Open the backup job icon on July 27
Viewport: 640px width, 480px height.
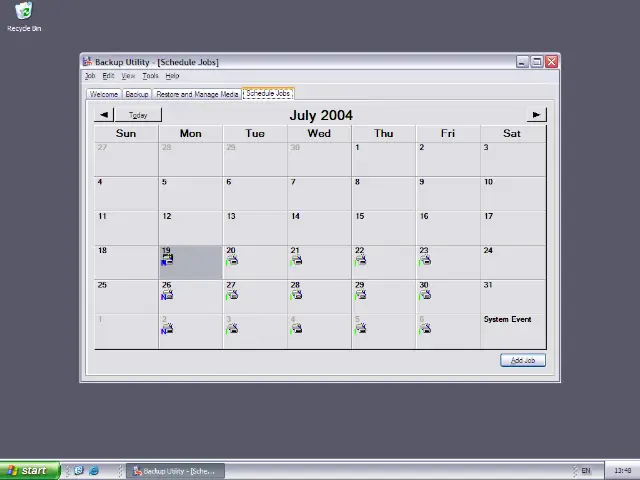click(232, 295)
